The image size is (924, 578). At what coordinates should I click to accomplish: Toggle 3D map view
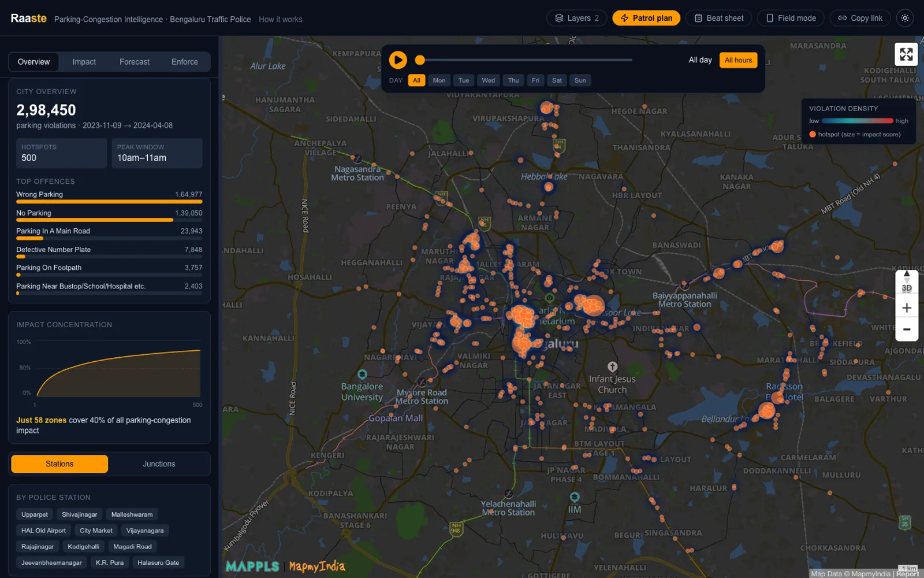pos(907,288)
